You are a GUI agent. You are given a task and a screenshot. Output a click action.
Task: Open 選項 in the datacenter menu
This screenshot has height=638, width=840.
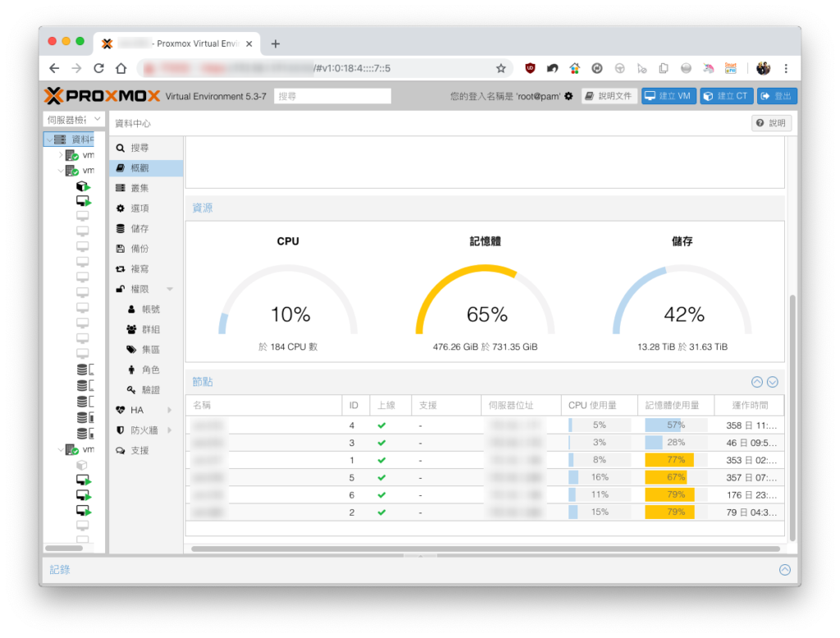coord(146,208)
